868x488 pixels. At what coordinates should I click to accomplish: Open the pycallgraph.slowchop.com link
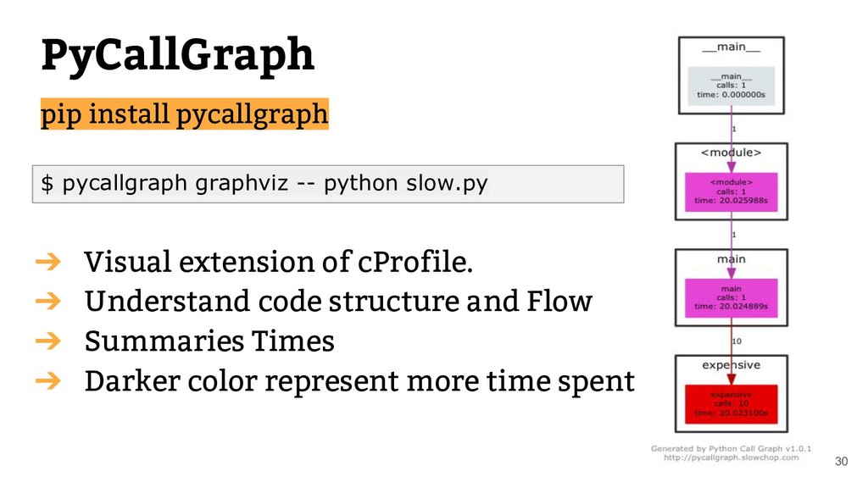point(731,457)
